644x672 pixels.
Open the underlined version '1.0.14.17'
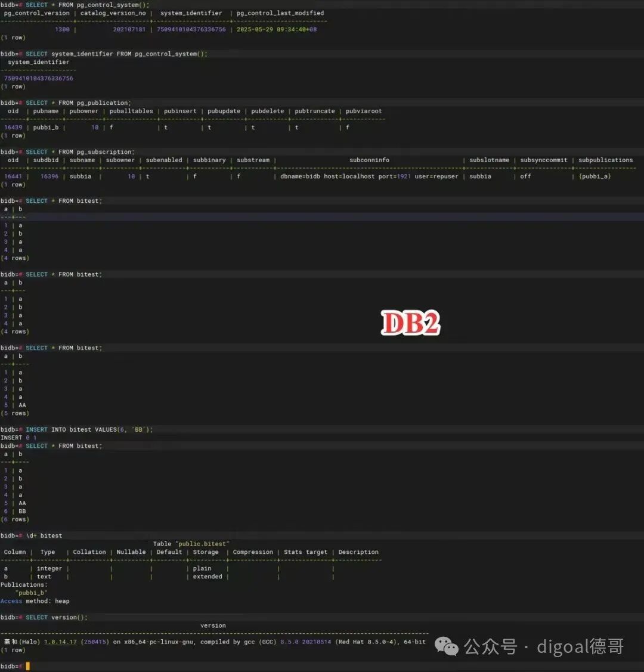(60, 642)
